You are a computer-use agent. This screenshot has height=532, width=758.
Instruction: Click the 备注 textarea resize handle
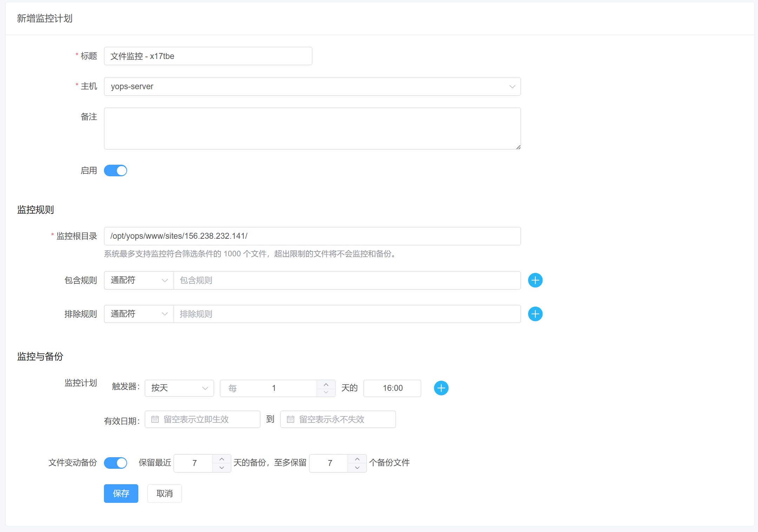click(x=518, y=147)
